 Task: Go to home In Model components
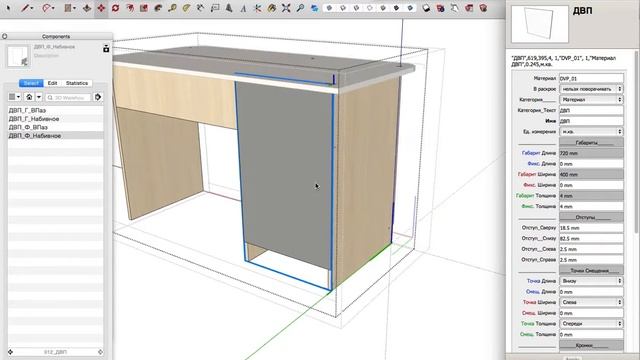[x=29, y=97]
